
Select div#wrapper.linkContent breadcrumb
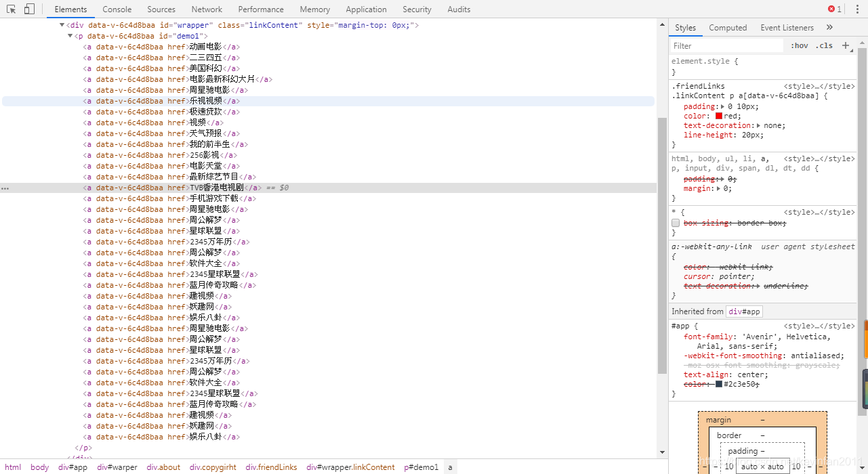(350, 467)
